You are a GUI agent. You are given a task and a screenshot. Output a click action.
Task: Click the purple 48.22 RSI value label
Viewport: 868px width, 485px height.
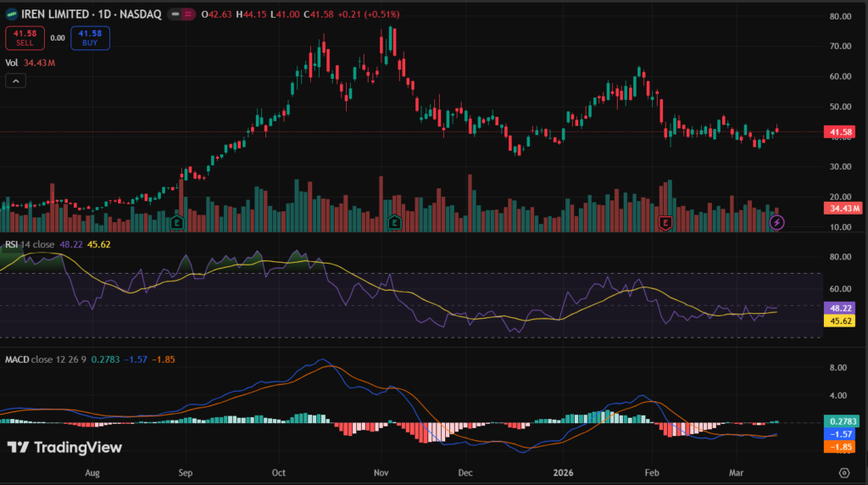pyautogui.click(x=843, y=309)
